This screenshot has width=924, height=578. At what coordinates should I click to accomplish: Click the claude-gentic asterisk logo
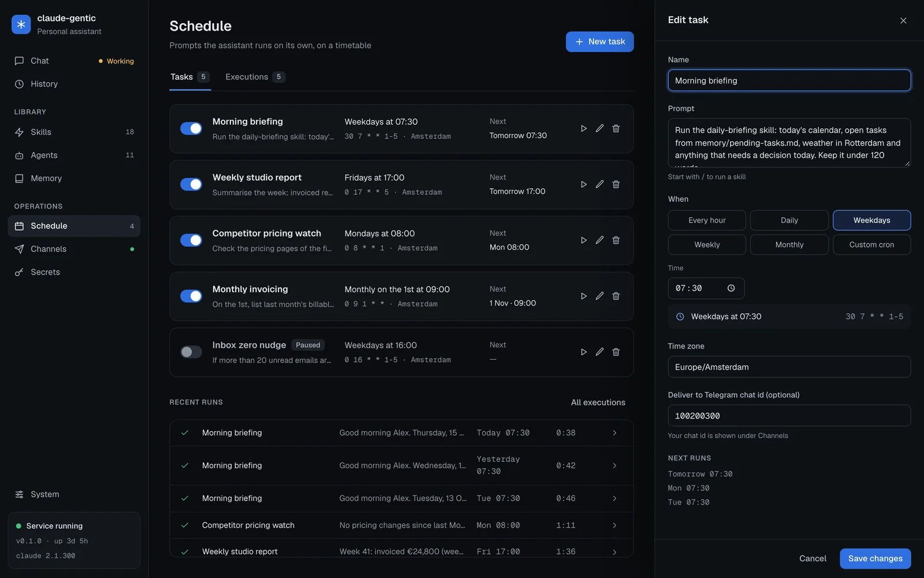[x=21, y=24]
